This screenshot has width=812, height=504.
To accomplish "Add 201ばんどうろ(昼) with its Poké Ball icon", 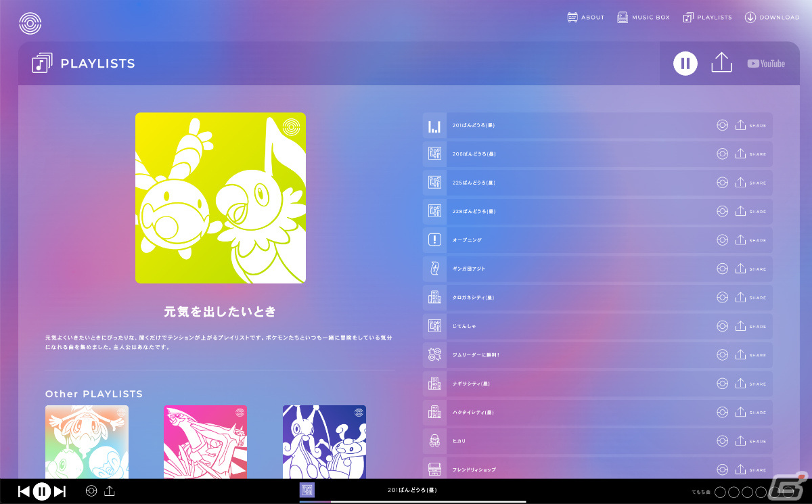I will click(x=722, y=126).
